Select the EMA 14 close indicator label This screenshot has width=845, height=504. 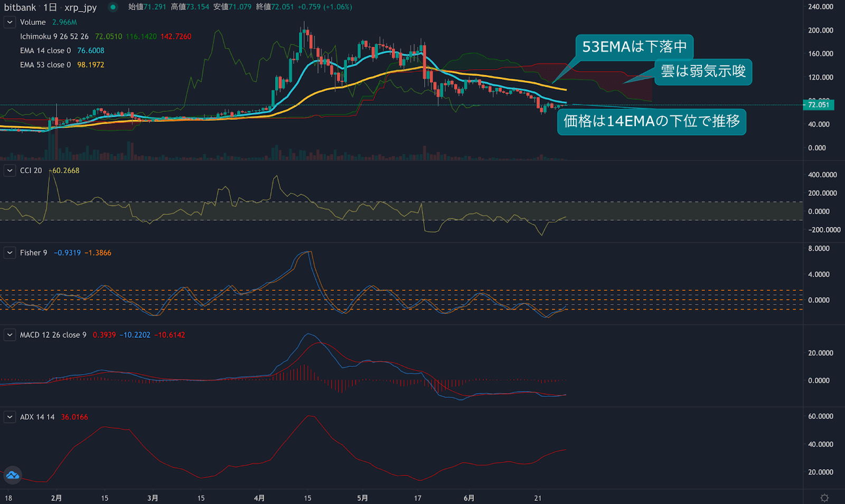45,51
